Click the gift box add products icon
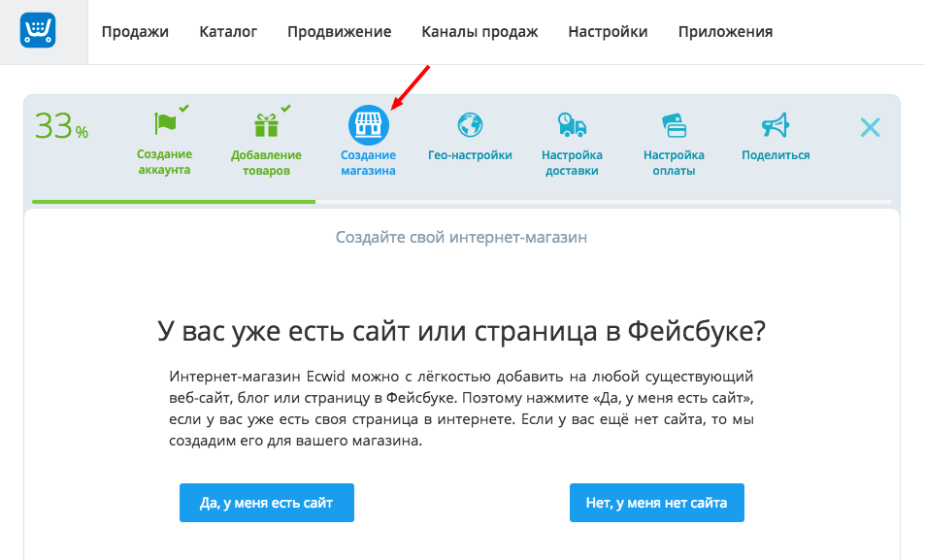925x560 pixels. pos(266,125)
